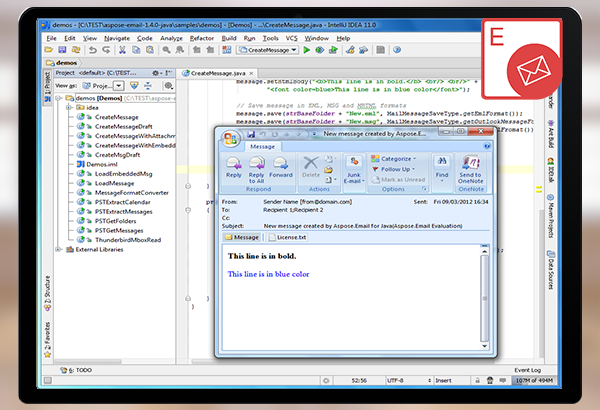This screenshot has width=600, height=410.
Task: Click the Cut scissors icon in IntelliJ toolbar
Action: (122, 50)
